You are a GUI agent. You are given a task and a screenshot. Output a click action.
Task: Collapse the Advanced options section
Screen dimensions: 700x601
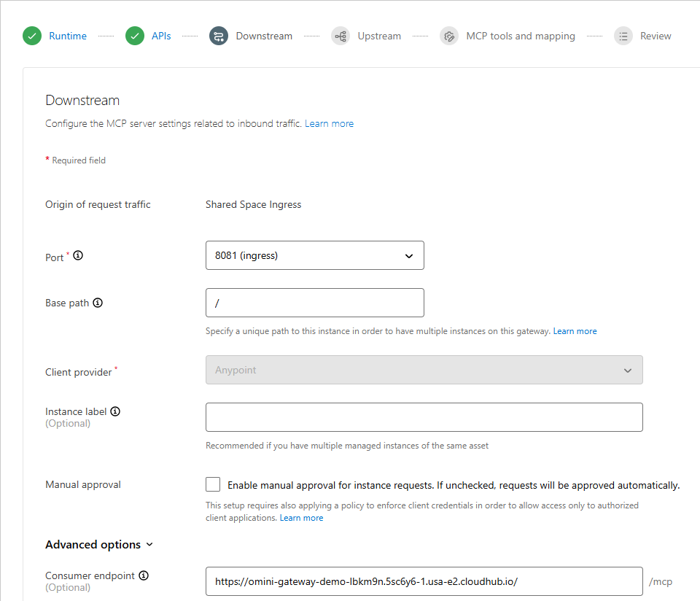tap(99, 545)
